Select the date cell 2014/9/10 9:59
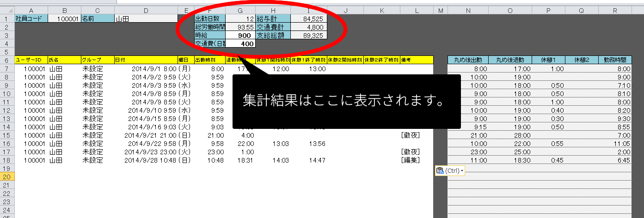 [146, 110]
